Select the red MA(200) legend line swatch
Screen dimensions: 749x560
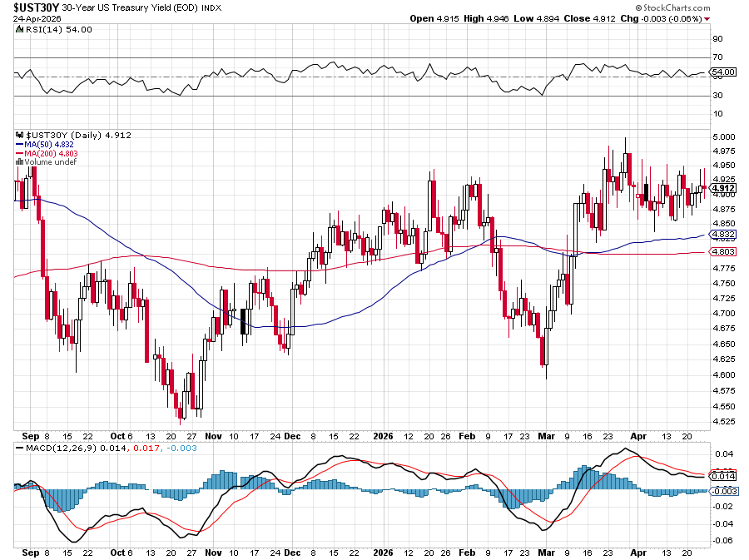pos(19,153)
